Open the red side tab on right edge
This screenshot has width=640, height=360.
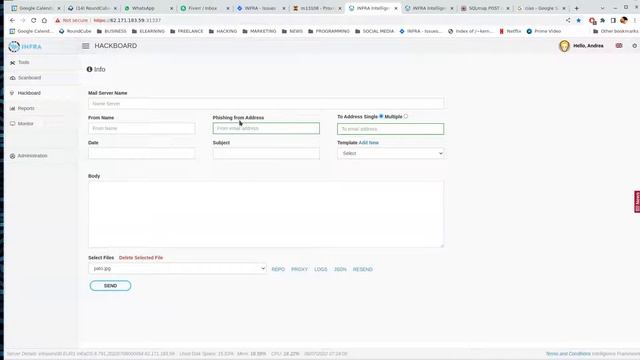637,202
